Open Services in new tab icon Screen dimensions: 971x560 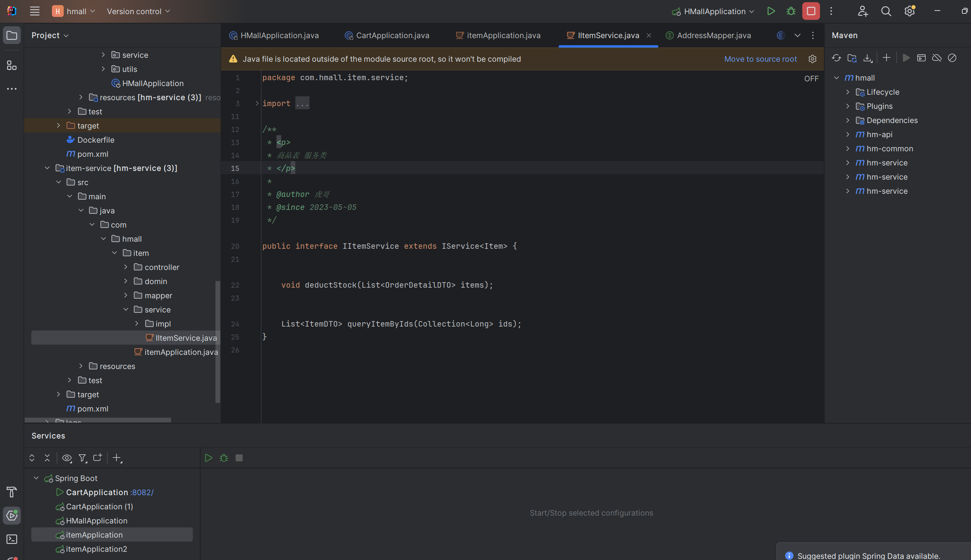click(98, 458)
